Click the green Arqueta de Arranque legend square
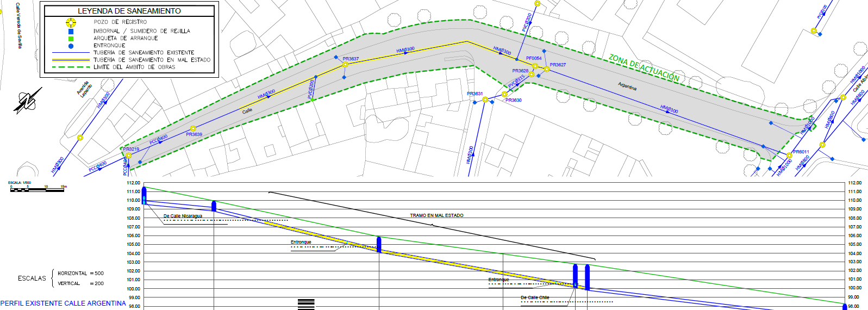This screenshot has width=868, height=310. pos(71,39)
